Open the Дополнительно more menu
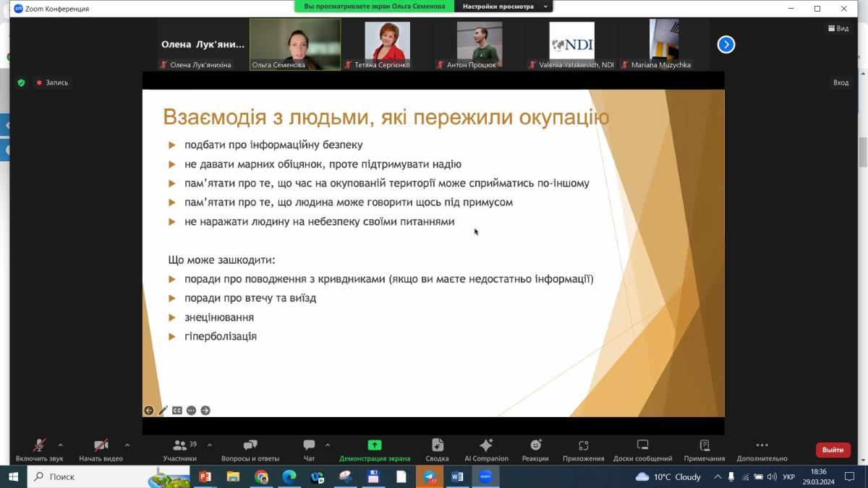 pos(762,450)
